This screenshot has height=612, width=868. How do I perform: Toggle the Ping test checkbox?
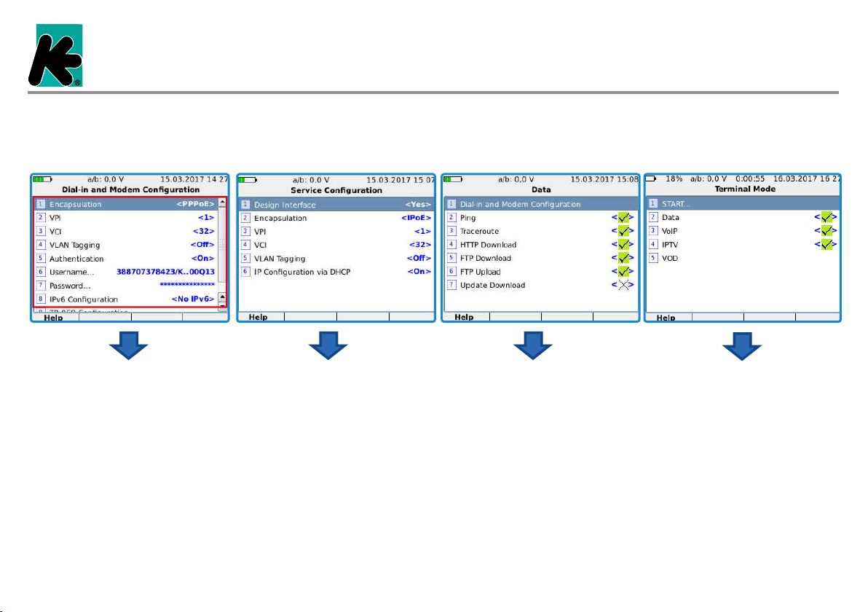coord(623,218)
